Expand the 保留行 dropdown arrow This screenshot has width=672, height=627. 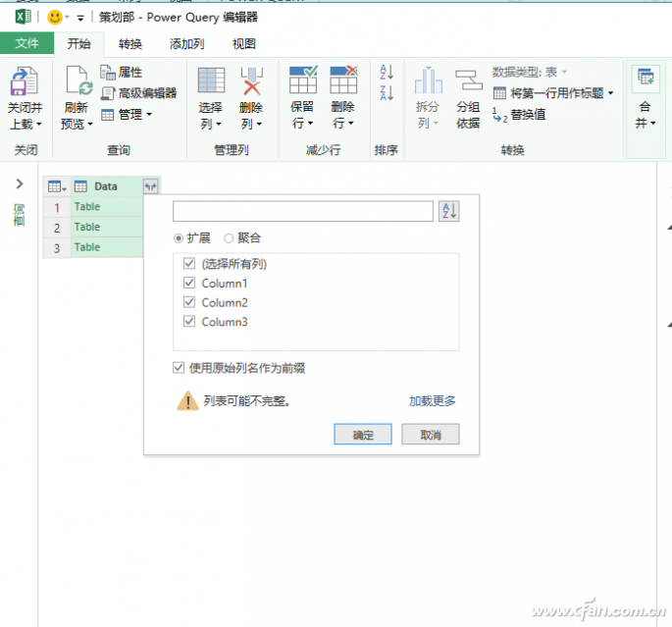click(x=311, y=124)
